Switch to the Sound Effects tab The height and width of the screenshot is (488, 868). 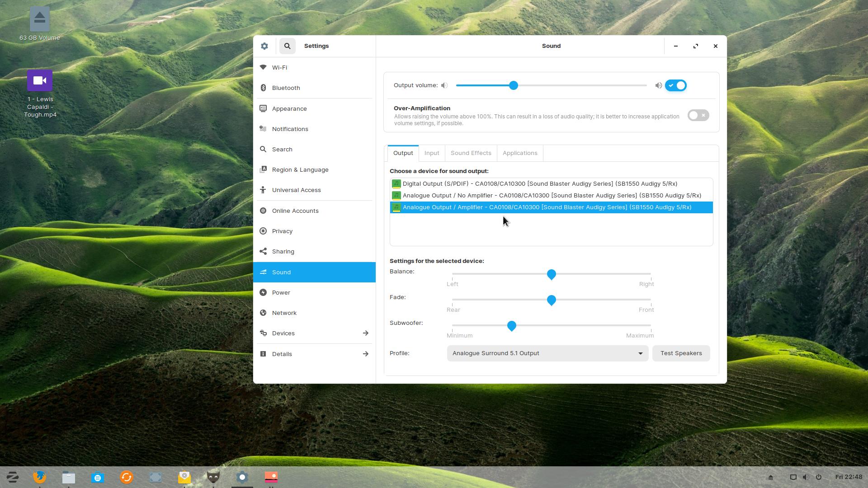click(x=471, y=153)
